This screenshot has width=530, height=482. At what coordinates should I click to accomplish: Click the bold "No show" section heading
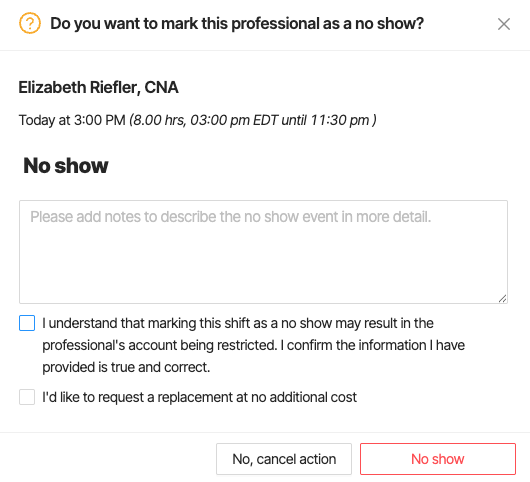(66, 166)
